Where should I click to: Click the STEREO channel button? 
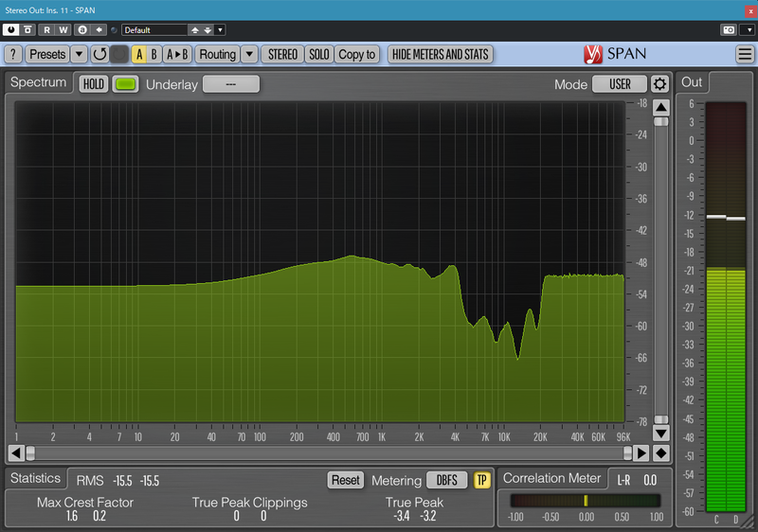pyautogui.click(x=282, y=55)
